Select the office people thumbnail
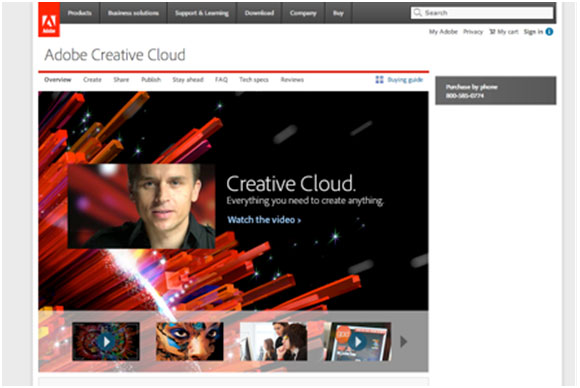 click(273, 341)
